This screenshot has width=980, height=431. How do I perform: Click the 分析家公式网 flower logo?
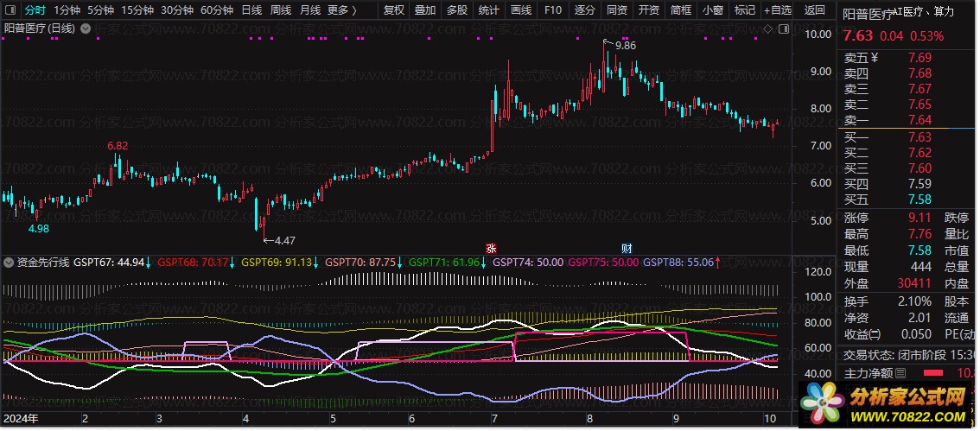click(x=820, y=403)
